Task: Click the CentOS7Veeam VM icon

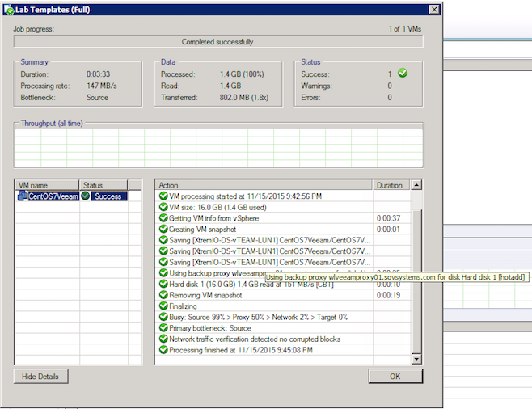Action: pyautogui.click(x=22, y=196)
